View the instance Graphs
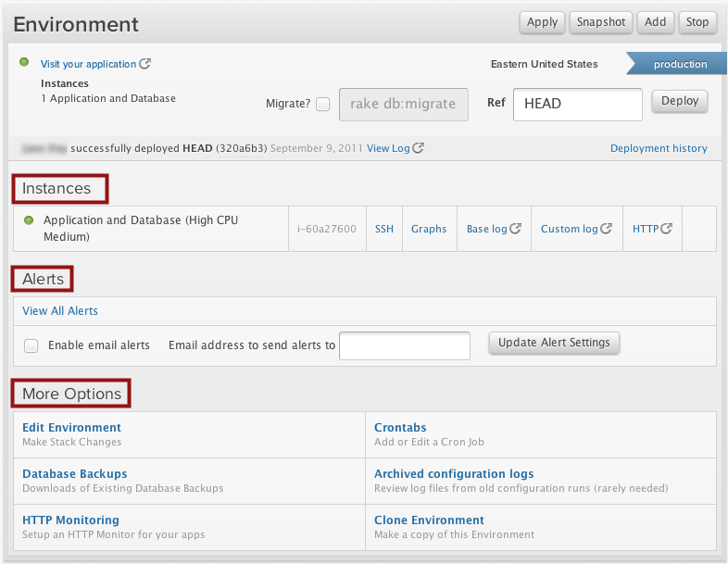The image size is (728, 564). tap(429, 229)
